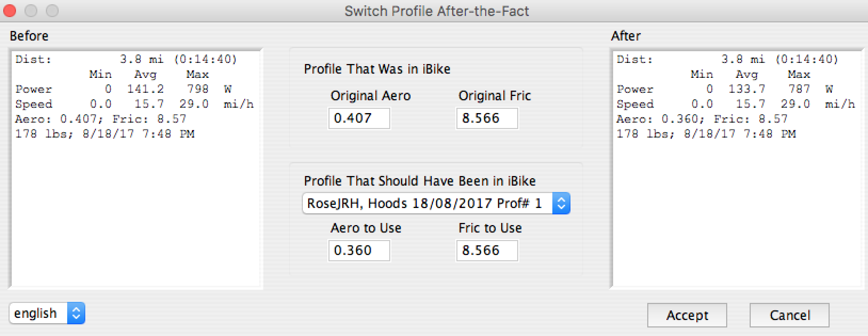Select the Original Fric value 8.566
Screen dimensions: 868x336
click(x=487, y=118)
